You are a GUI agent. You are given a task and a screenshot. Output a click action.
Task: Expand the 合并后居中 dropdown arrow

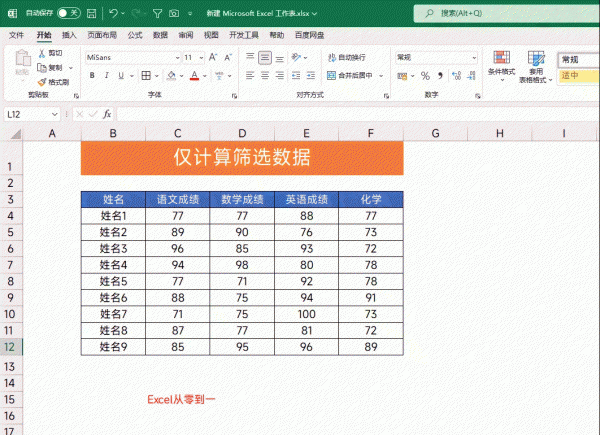click(381, 76)
